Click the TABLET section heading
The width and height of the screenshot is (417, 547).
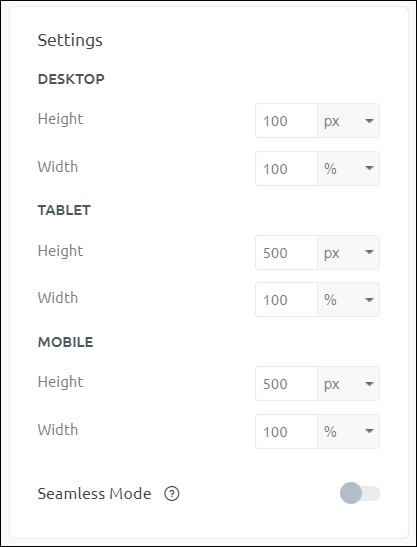pos(64,210)
